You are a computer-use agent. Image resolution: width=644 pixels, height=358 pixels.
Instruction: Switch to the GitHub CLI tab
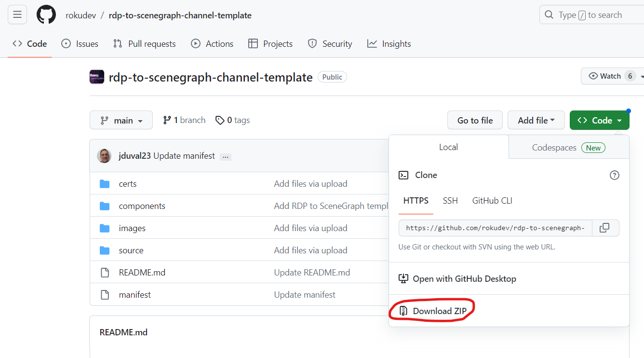coord(492,201)
